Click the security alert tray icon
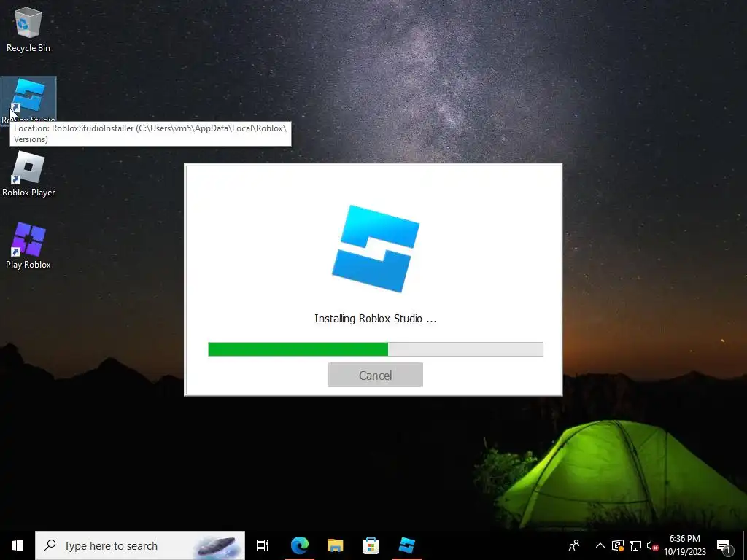Image resolution: width=747 pixels, height=560 pixels. pos(618,545)
